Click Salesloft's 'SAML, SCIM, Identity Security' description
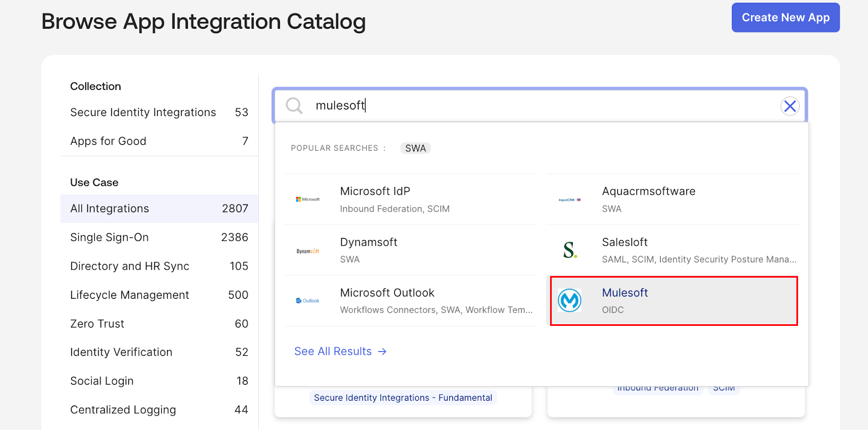Screen dimensions: 868x430 pos(699,259)
